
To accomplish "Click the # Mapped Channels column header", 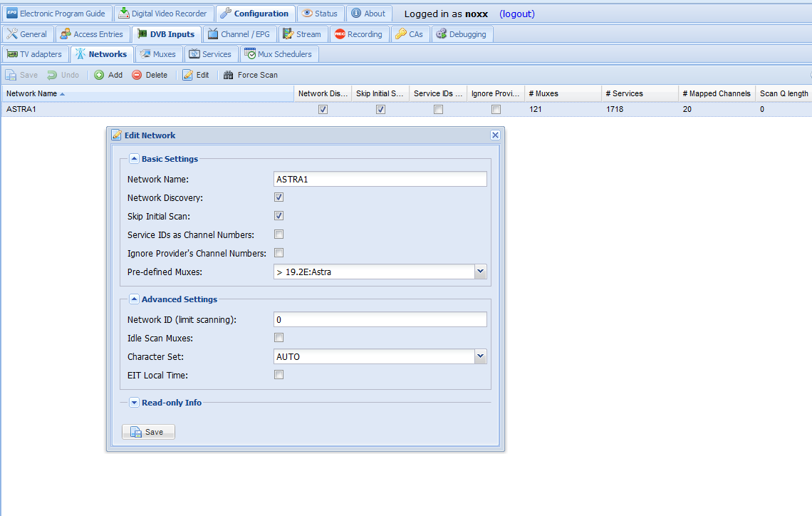I will [717, 94].
